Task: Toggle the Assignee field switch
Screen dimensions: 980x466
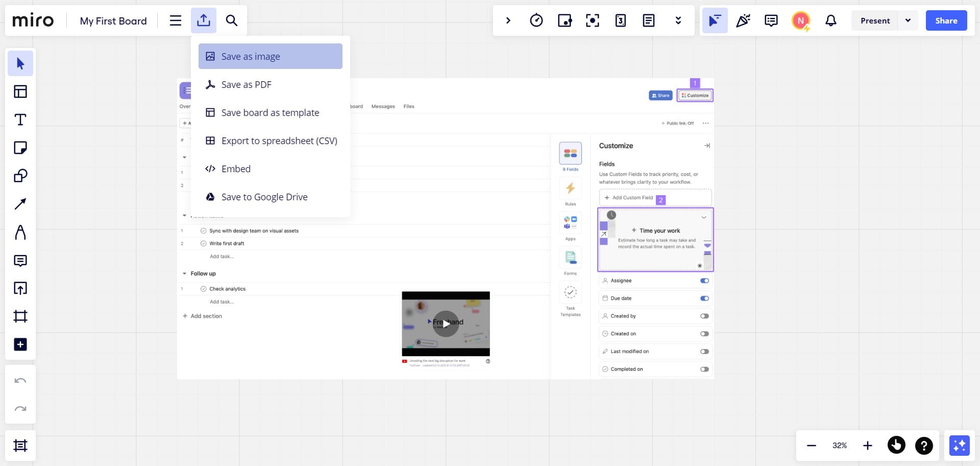Action: (x=704, y=281)
